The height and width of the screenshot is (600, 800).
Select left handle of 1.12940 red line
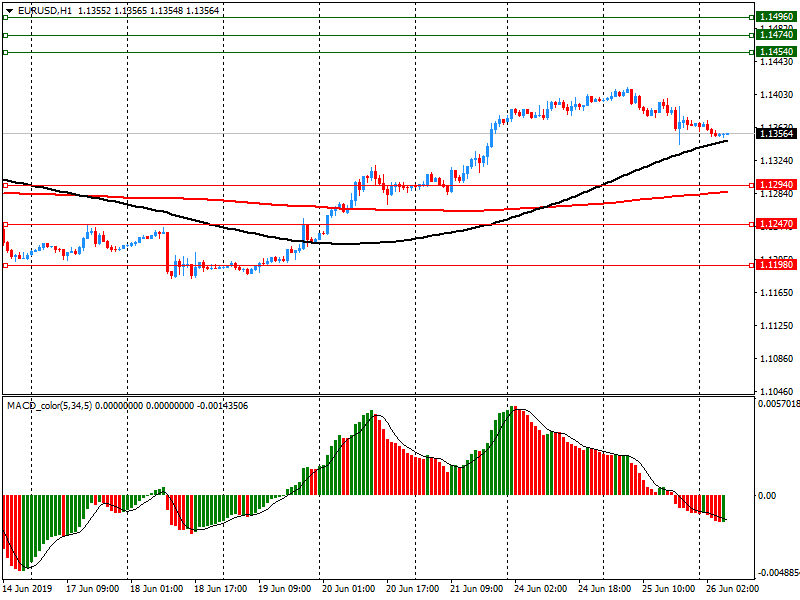[x=5, y=186]
